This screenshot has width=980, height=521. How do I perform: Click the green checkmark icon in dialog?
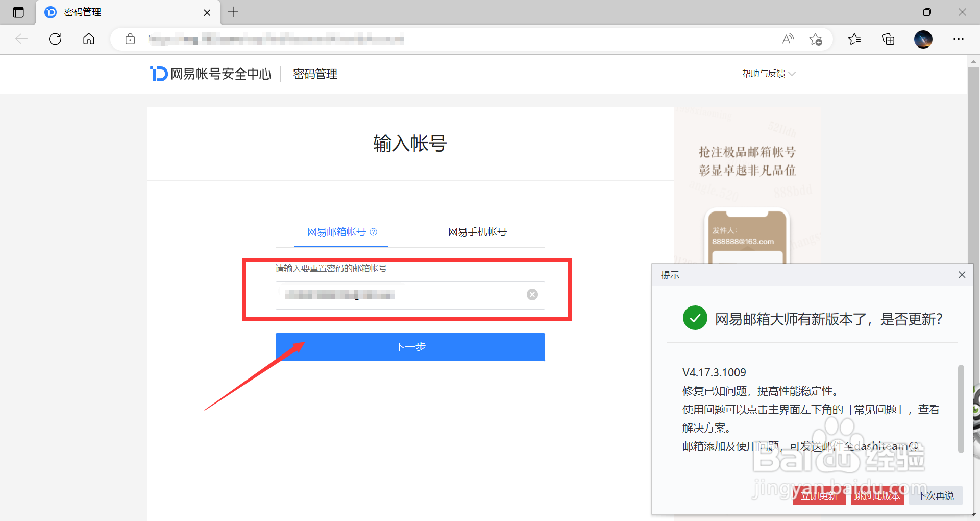coord(695,318)
